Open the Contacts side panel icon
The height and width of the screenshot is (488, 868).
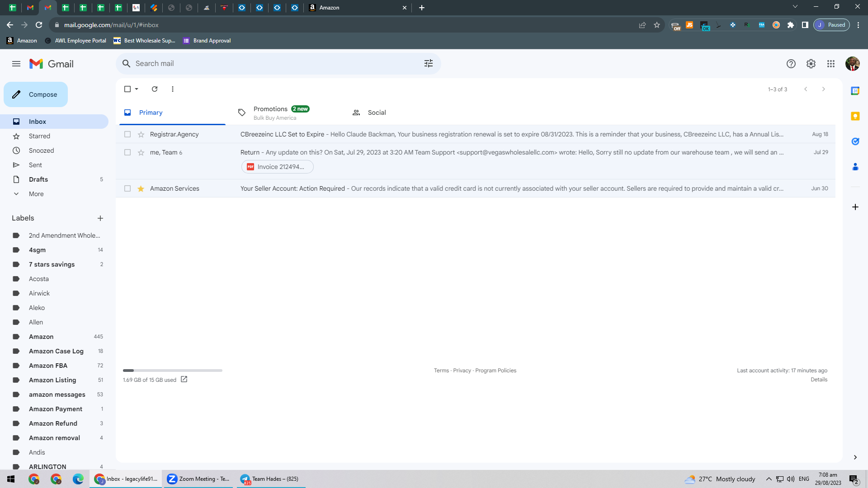coord(855,167)
